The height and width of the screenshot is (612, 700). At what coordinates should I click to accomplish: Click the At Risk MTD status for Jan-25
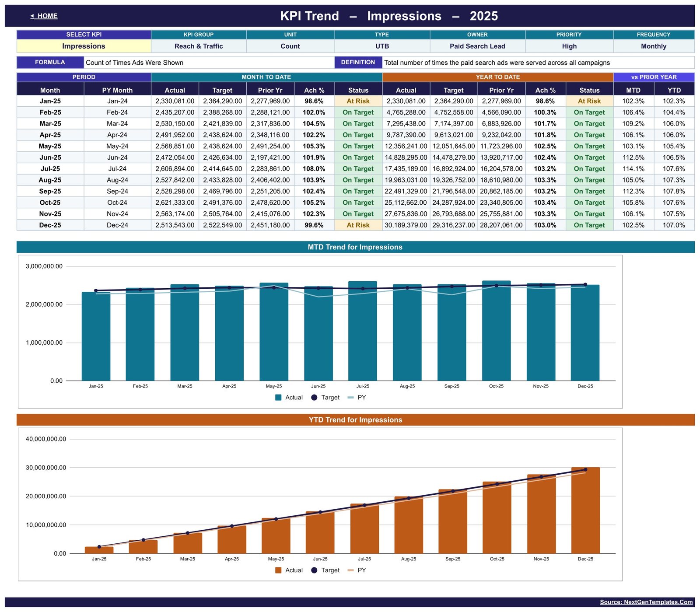pos(358,101)
